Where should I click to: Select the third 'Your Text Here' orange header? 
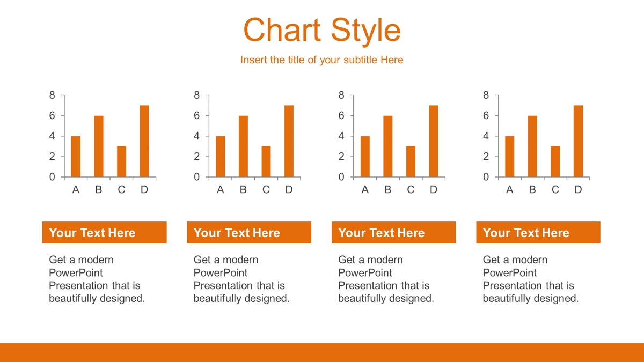393,233
